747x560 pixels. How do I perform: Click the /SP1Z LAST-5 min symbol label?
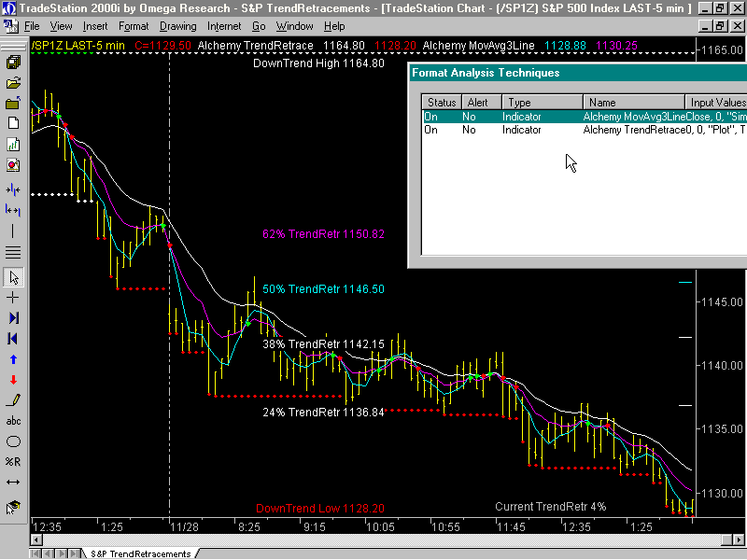point(78,46)
